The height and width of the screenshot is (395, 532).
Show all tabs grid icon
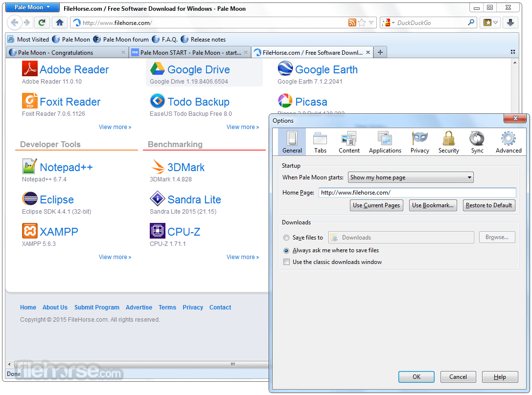[512, 52]
